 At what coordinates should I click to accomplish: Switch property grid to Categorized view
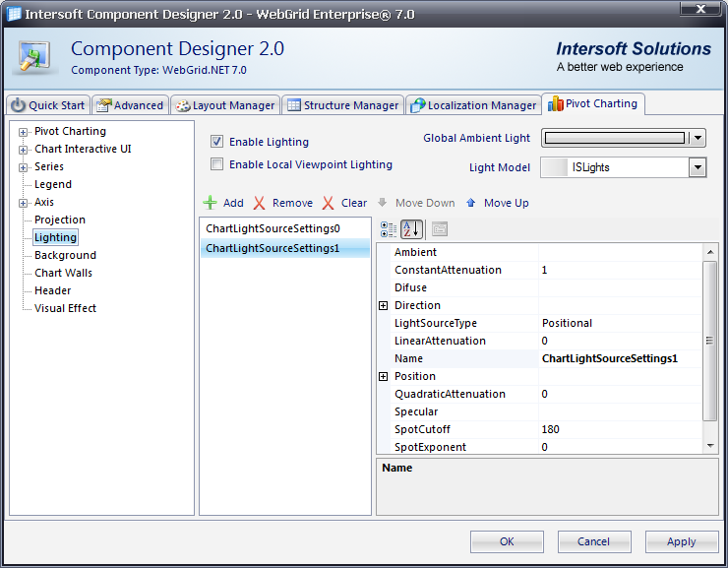[389, 229]
